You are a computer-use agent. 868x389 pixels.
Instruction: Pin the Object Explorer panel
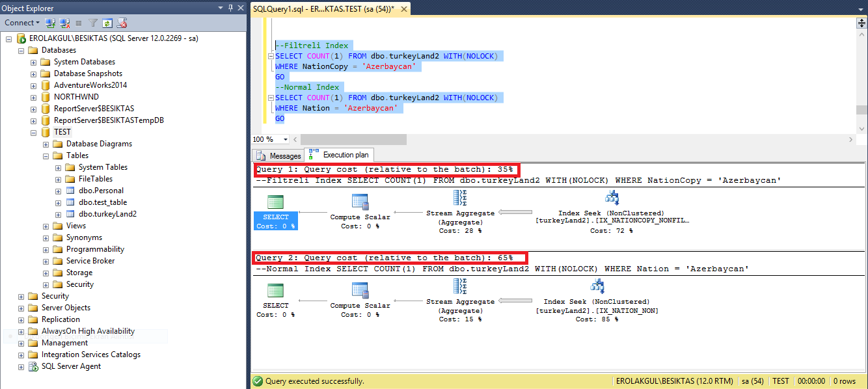click(230, 8)
